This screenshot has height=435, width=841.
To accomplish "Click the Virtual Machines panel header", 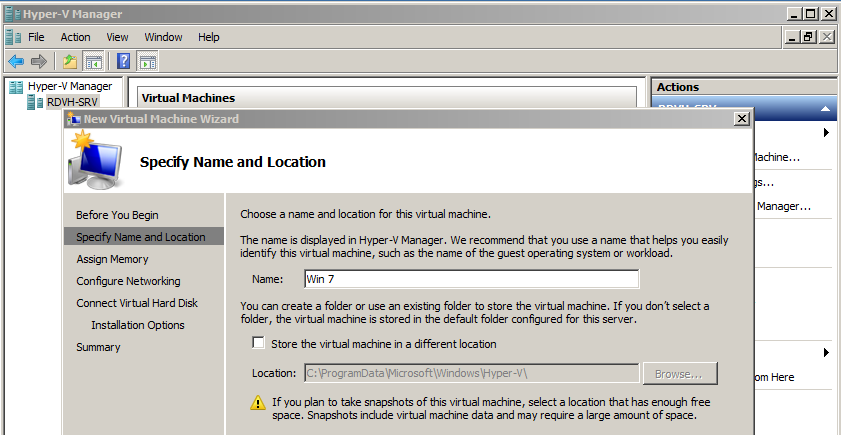I will coord(387,98).
